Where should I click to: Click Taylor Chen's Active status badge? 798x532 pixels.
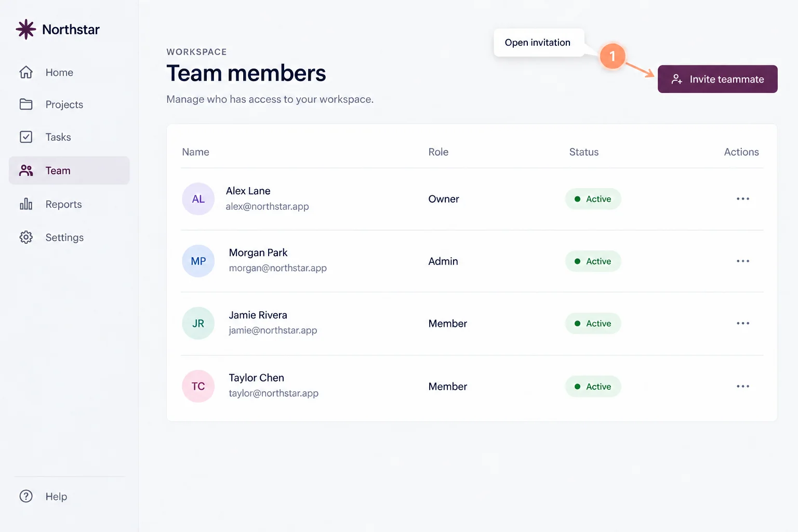(x=593, y=387)
